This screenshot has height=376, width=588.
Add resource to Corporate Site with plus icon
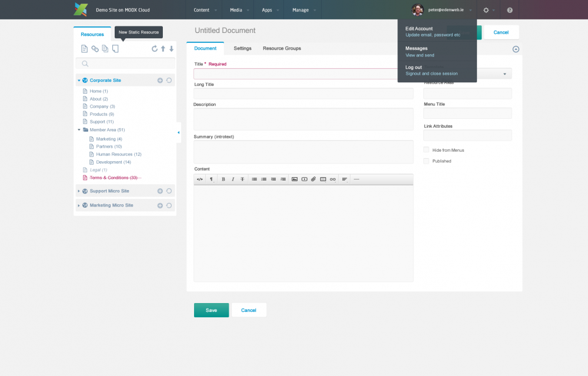(x=160, y=80)
